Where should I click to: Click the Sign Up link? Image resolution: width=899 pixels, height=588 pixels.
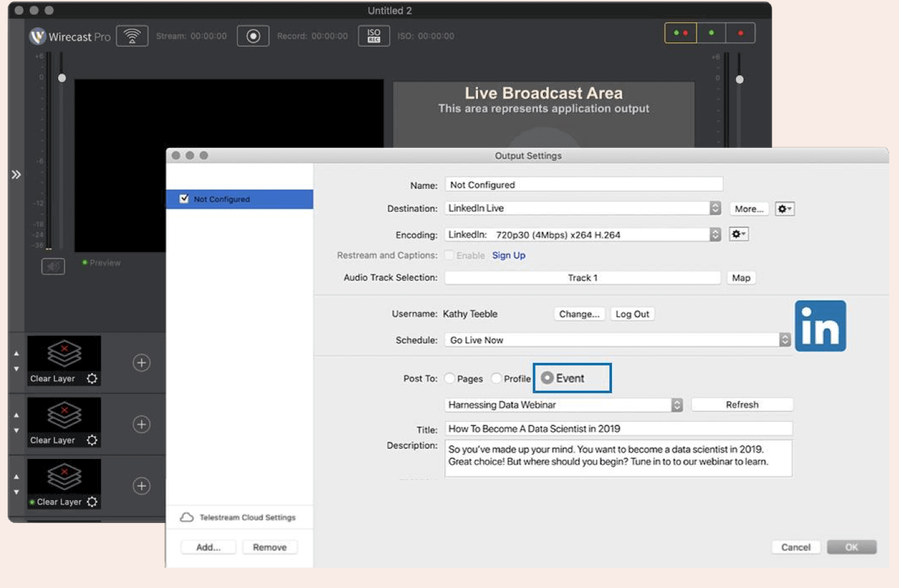pos(509,255)
